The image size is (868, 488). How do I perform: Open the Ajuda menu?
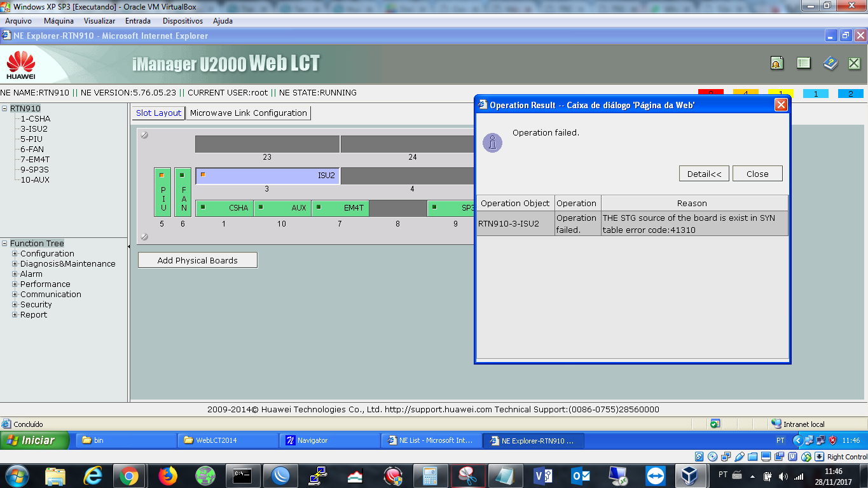point(223,21)
